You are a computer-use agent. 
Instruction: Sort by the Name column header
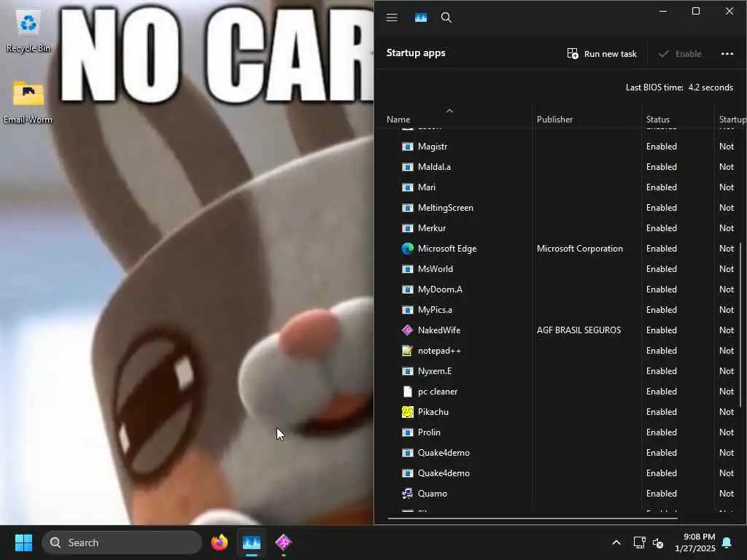pos(398,120)
